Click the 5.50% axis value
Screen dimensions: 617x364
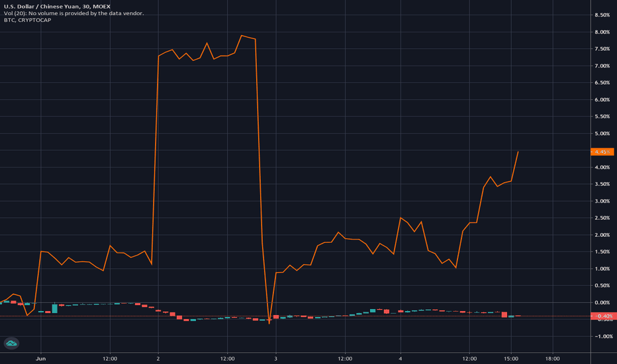tap(602, 116)
